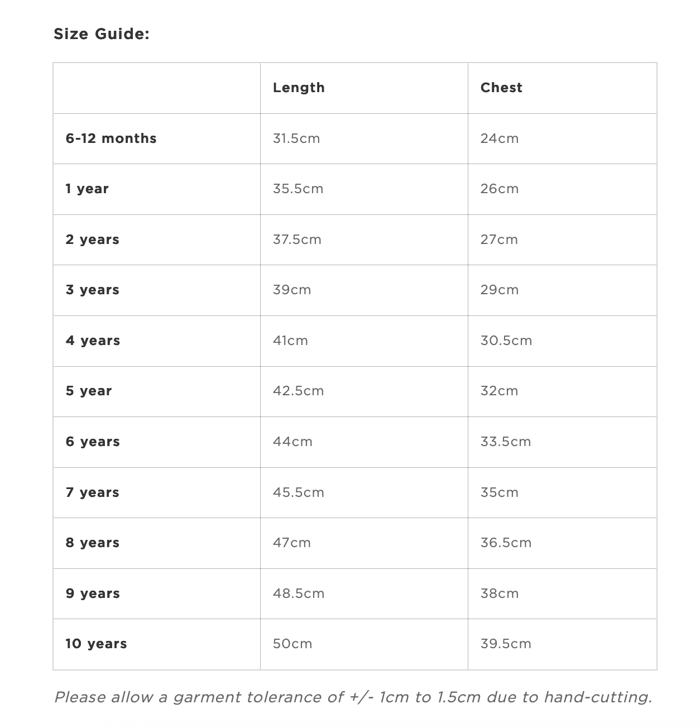Viewport: 700px width, 728px height.
Task: Click the 9 years row label
Action: pyautogui.click(x=93, y=593)
